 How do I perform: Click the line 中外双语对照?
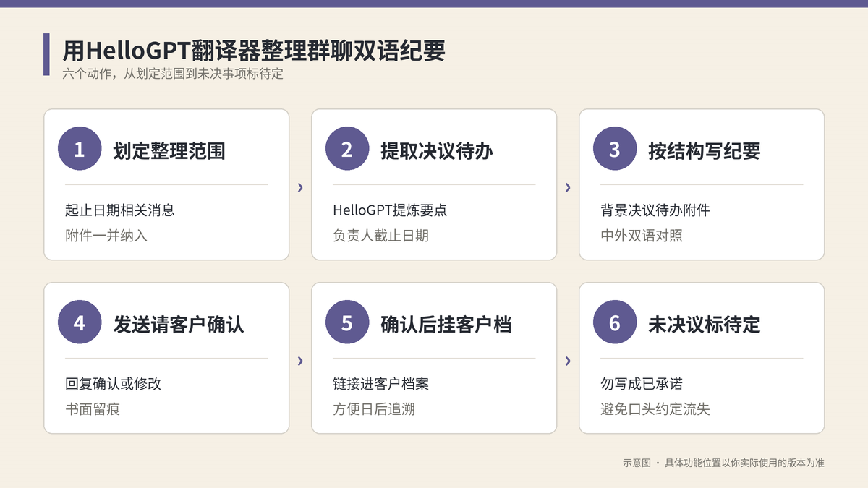click(x=642, y=235)
